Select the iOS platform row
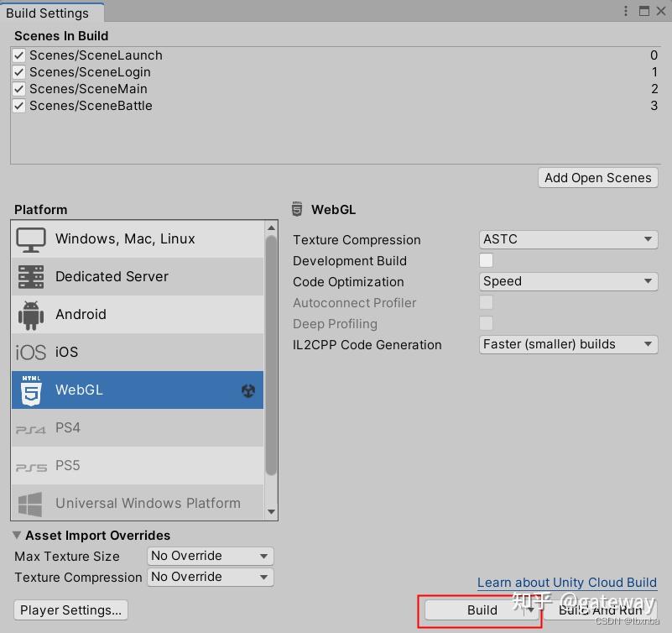This screenshot has width=672, height=633. pos(138,352)
